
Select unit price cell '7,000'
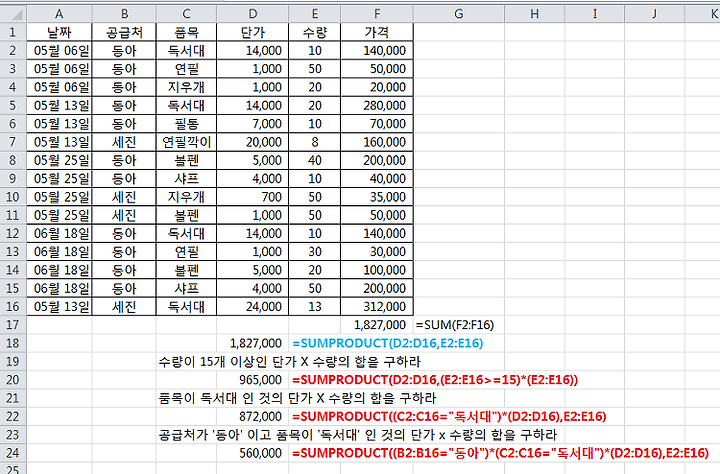click(x=253, y=124)
